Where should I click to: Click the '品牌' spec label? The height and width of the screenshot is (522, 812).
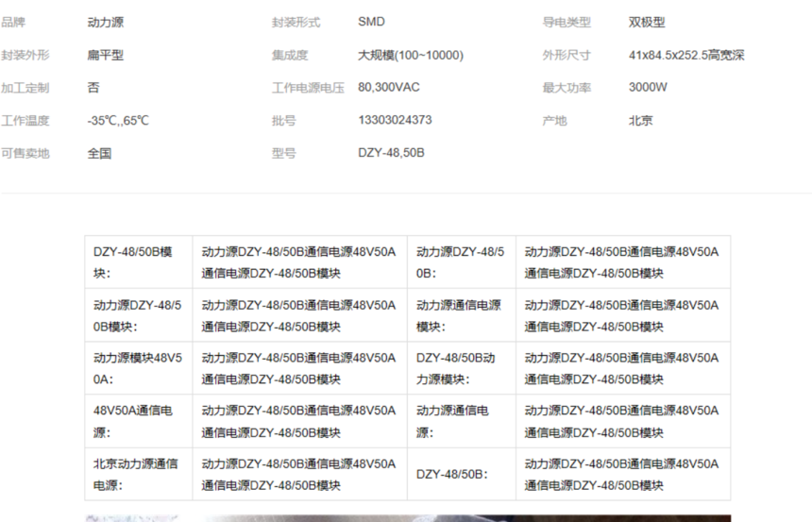coord(13,23)
